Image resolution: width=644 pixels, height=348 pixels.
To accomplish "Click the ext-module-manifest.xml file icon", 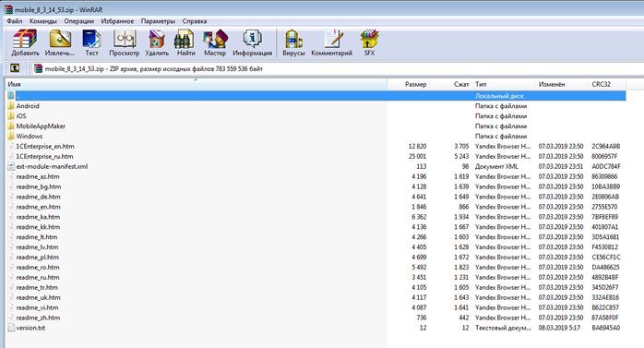I will point(11,166).
